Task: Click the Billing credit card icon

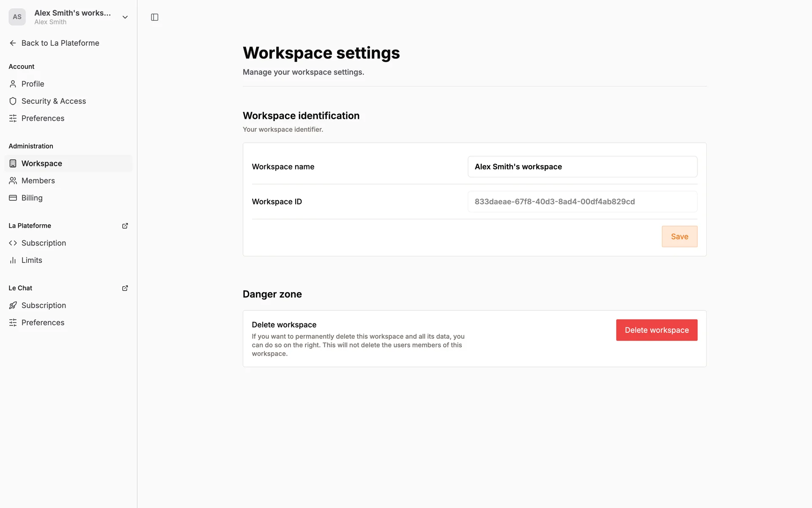Action: pyautogui.click(x=13, y=198)
